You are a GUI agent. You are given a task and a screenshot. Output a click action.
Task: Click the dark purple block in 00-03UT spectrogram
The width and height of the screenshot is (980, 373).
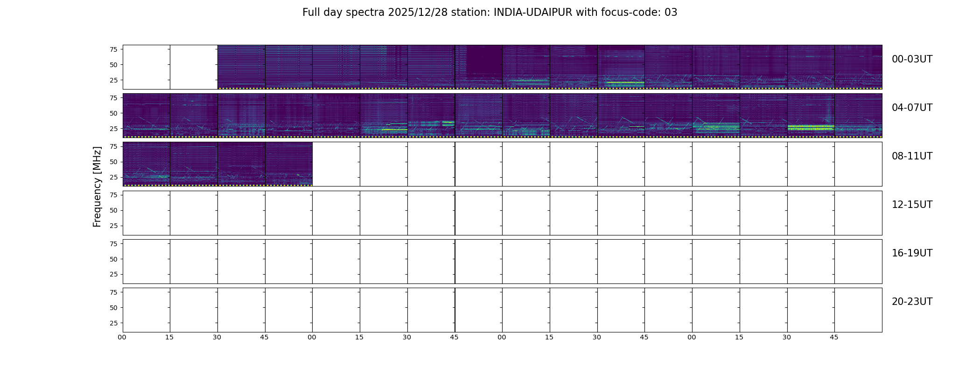pos(484,59)
